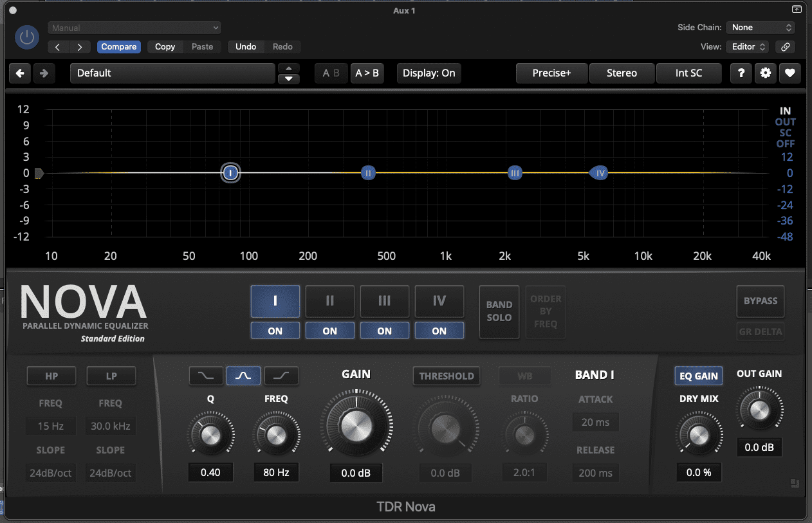Click the Compare button
This screenshot has height=523, width=812.
pos(119,47)
